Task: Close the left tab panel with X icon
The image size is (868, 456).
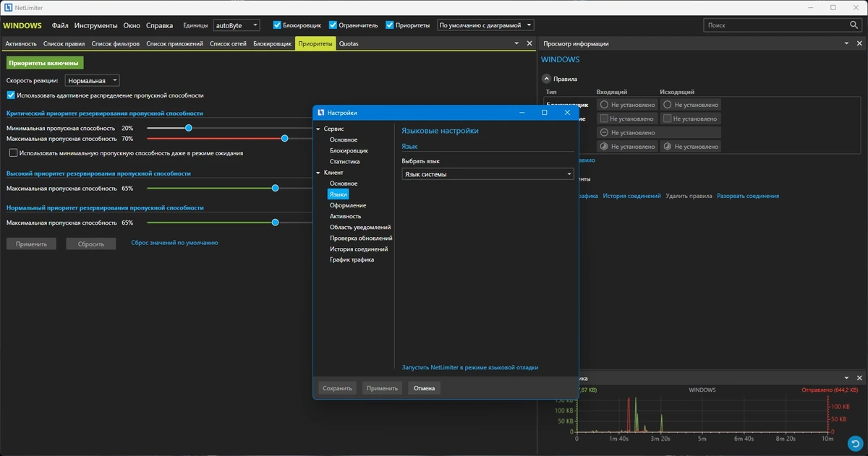Action: (529, 43)
